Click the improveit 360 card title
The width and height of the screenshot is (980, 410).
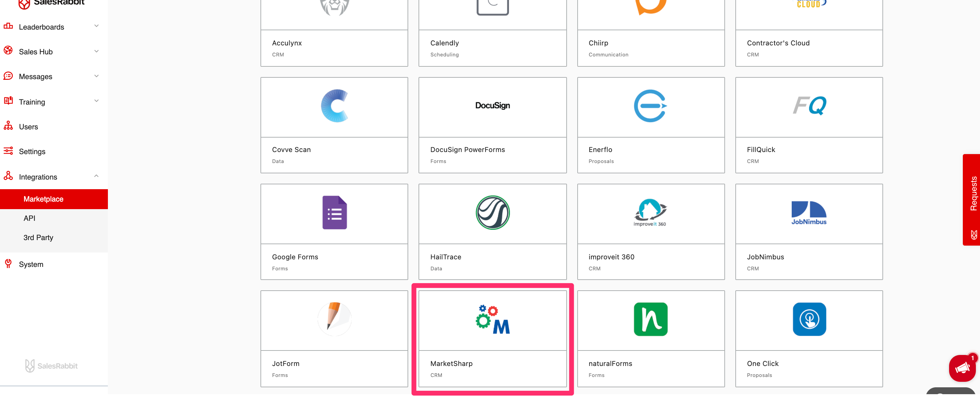(x=611, y=257)
